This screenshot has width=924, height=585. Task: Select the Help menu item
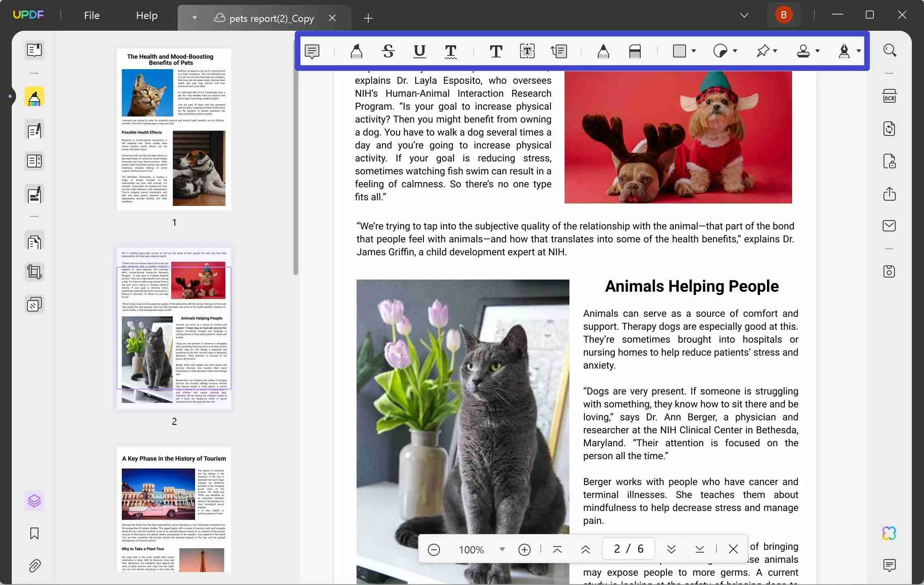(x=146, y=15)
